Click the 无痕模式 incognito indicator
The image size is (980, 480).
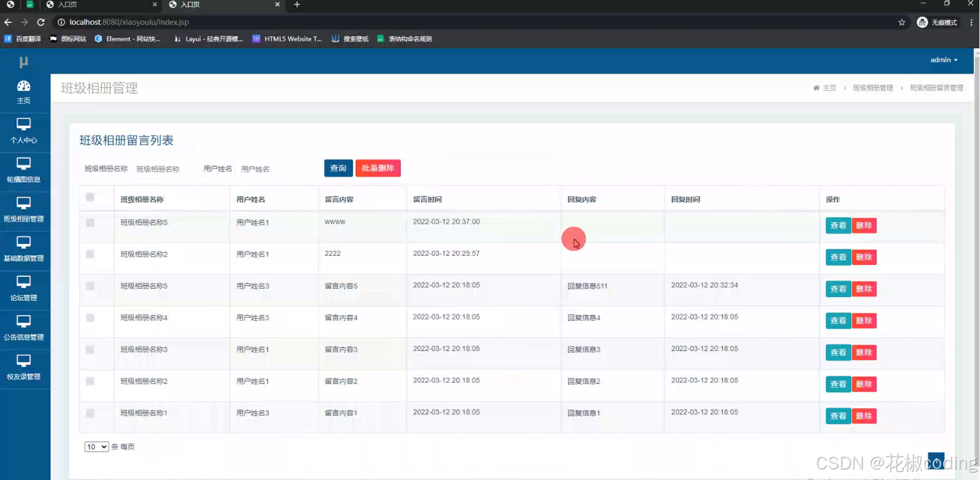coord(937,22)
